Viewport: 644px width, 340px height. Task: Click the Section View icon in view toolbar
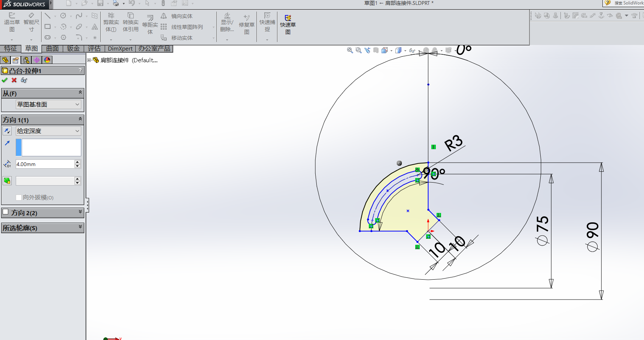click(x=376, y=50)
